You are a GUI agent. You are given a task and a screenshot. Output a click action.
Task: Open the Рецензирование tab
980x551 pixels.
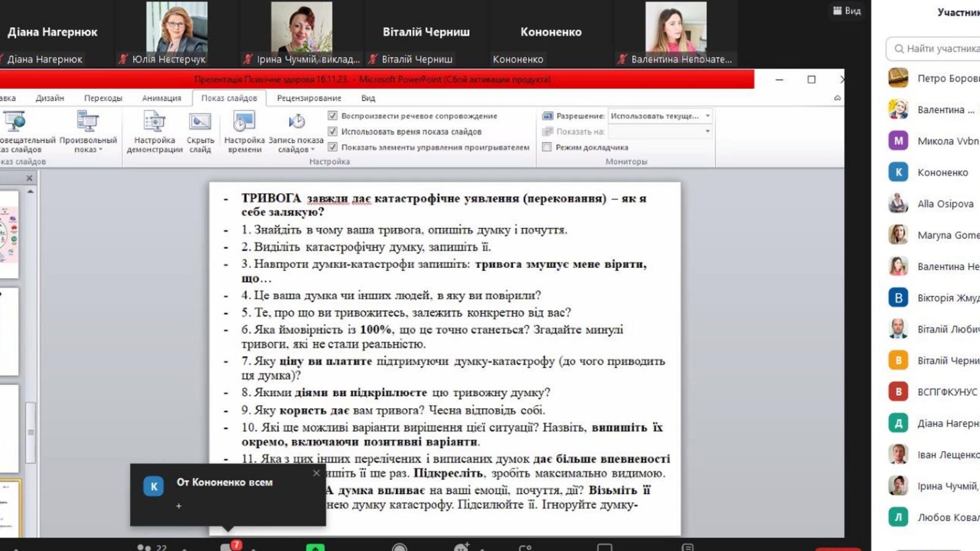tap(309, 98)
